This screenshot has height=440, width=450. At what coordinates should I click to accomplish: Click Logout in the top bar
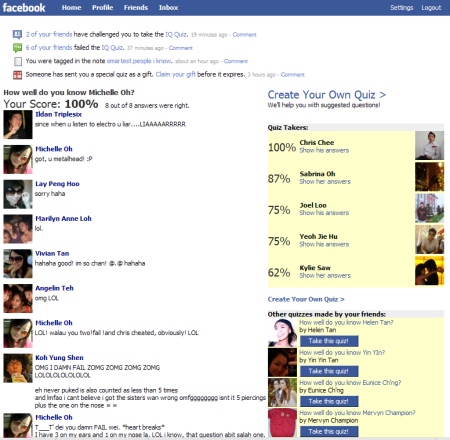pos(431,7)
